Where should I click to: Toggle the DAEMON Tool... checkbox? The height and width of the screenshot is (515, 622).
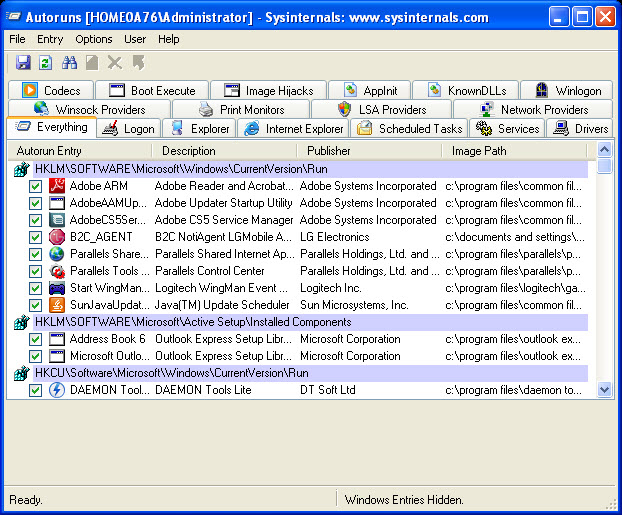tap(35, 390)
